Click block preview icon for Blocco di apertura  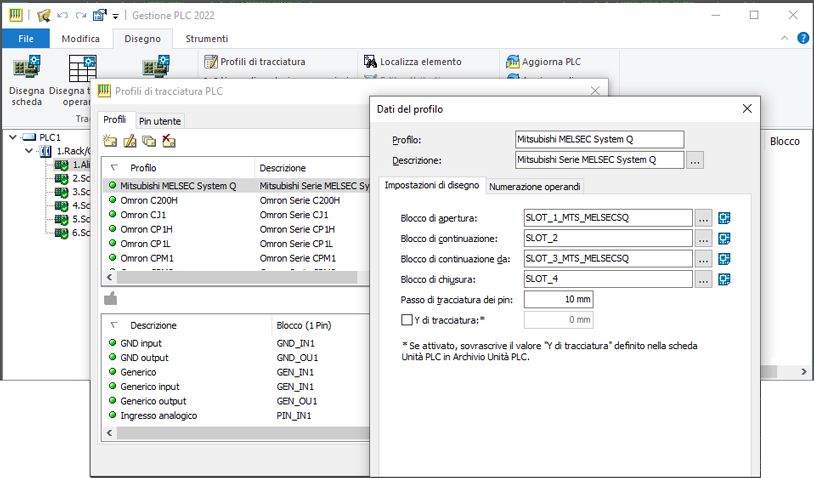(x=725, y=218)
